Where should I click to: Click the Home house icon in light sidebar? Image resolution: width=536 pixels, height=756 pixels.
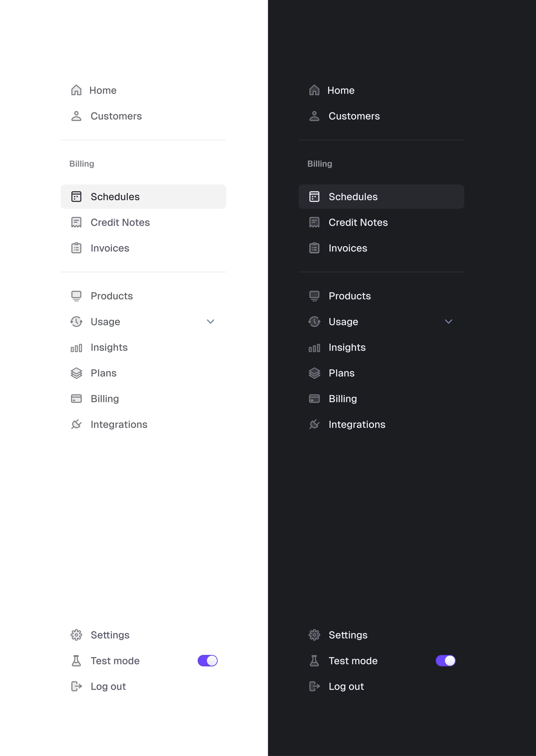tap(76, 90)
